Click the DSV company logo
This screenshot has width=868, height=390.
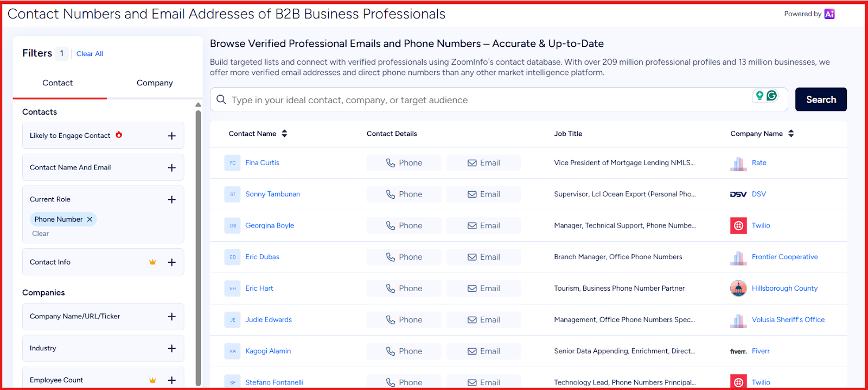[738, 194]
